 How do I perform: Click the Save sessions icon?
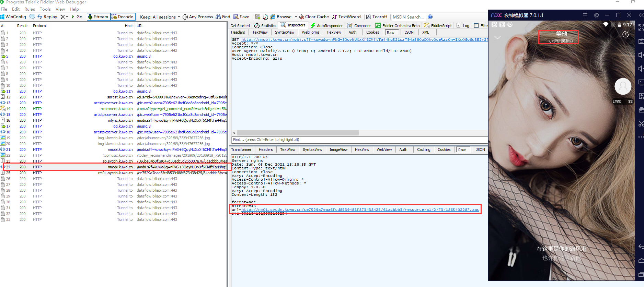pyautogui.click(x=236, y=16)
